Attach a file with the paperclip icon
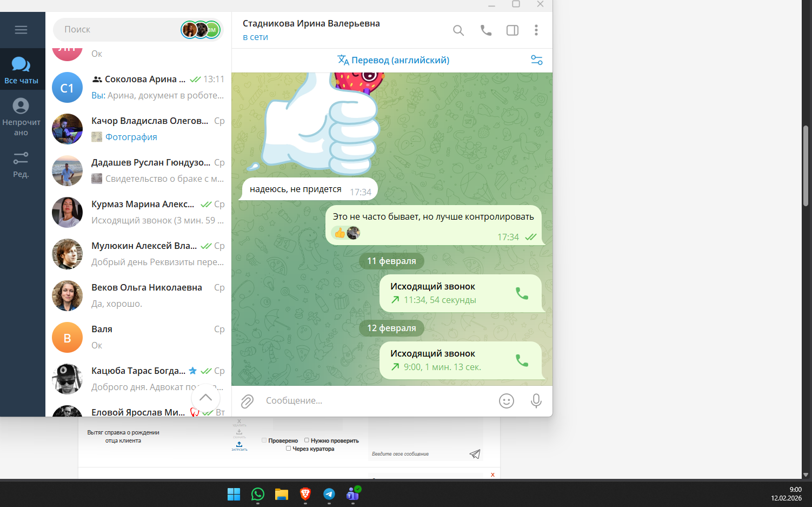 [x=247, y=401]
